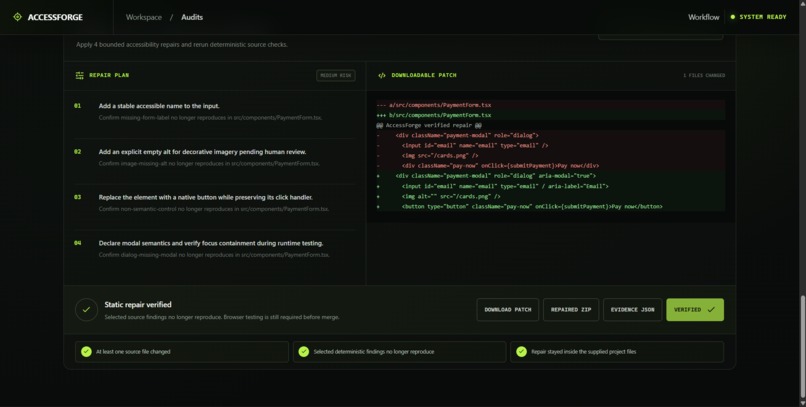The height and width of the screenshot is (407, 806).
Task: Click the Evidence JSON button
Action: pyautogui.click(x=632, y=310)
